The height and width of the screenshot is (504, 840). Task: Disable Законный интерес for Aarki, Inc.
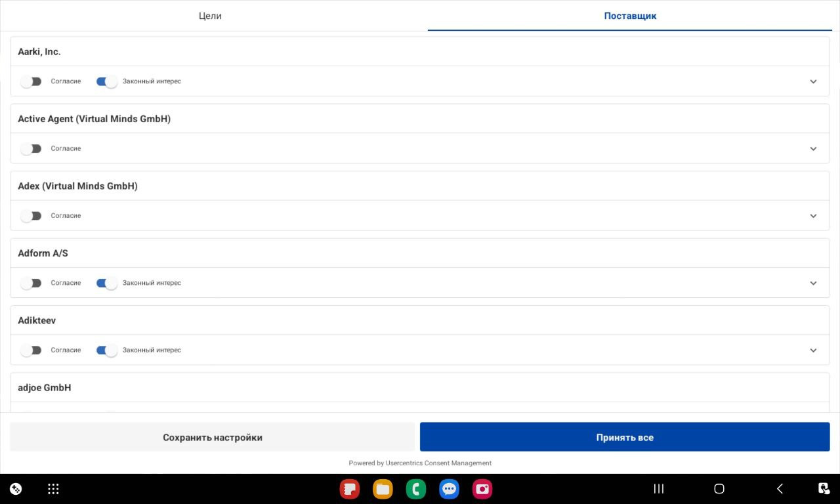pyautogui.click(x=107, y=81)
